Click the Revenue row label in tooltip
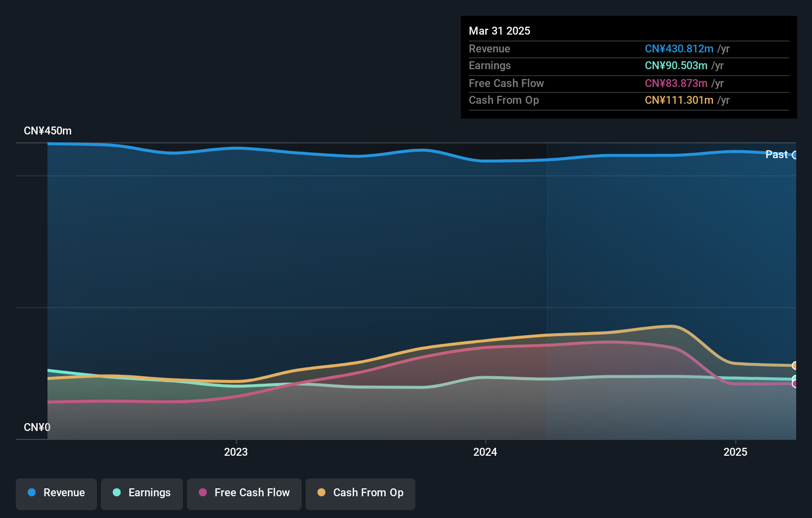This screenshot has width=812, height=518. point(490,48)
